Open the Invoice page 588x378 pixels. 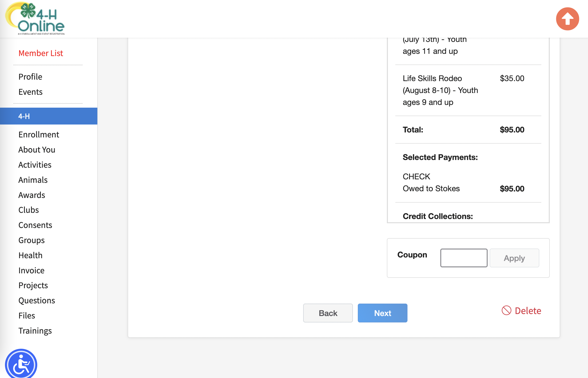(x=31, y=270)
